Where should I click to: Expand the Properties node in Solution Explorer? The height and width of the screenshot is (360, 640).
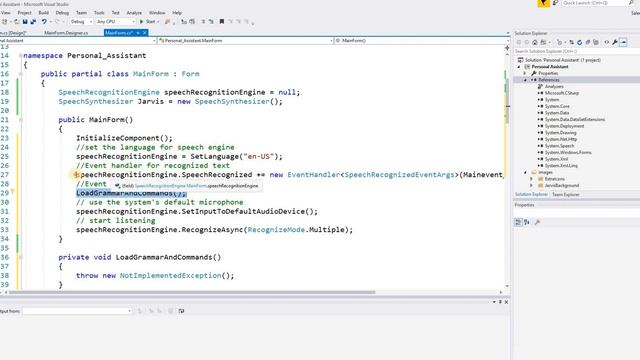525,73
